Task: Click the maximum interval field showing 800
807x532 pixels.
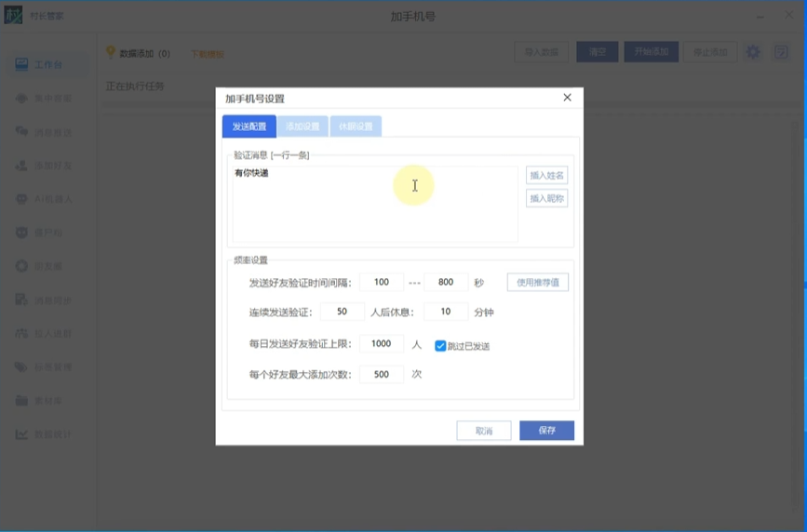Action: click(446, 282)
